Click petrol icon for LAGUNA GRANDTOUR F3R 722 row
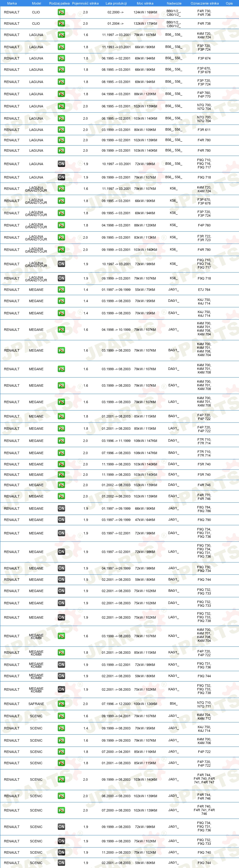Viewport: 239px width, 868px height. tap(61, 237)
